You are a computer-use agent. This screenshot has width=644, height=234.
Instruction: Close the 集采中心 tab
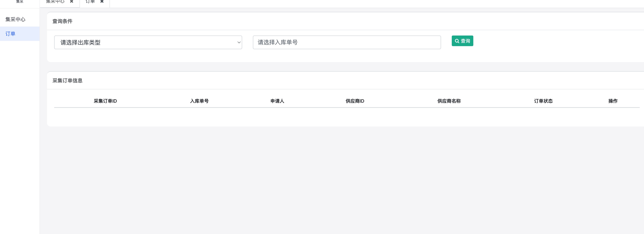coord(71,1)
